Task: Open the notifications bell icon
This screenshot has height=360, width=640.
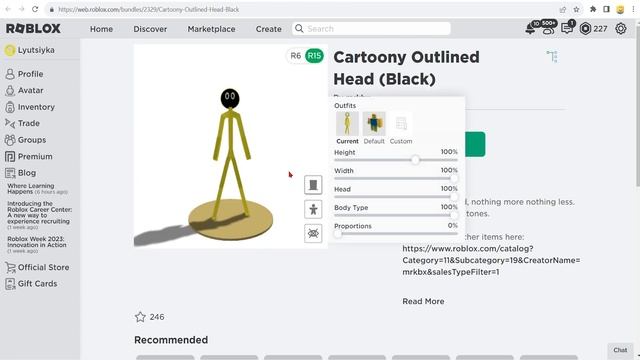Action: (530, 29)
